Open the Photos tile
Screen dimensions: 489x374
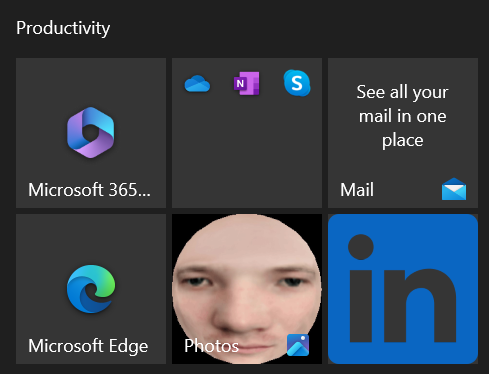click(247, 289)
